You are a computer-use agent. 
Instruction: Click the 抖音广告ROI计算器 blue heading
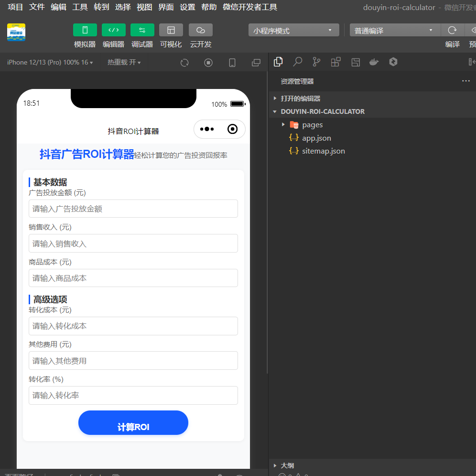point(87,154)
